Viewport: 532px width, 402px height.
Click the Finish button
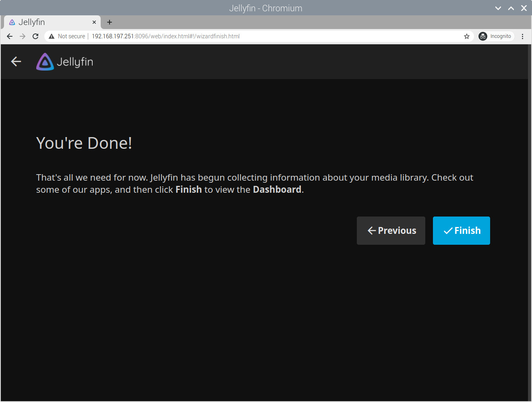461,231
